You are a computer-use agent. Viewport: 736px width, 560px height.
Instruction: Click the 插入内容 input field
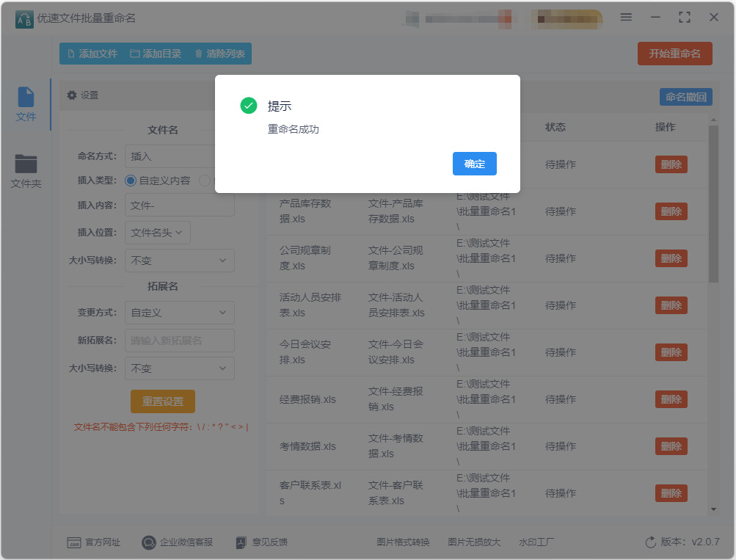click(179, 205)
